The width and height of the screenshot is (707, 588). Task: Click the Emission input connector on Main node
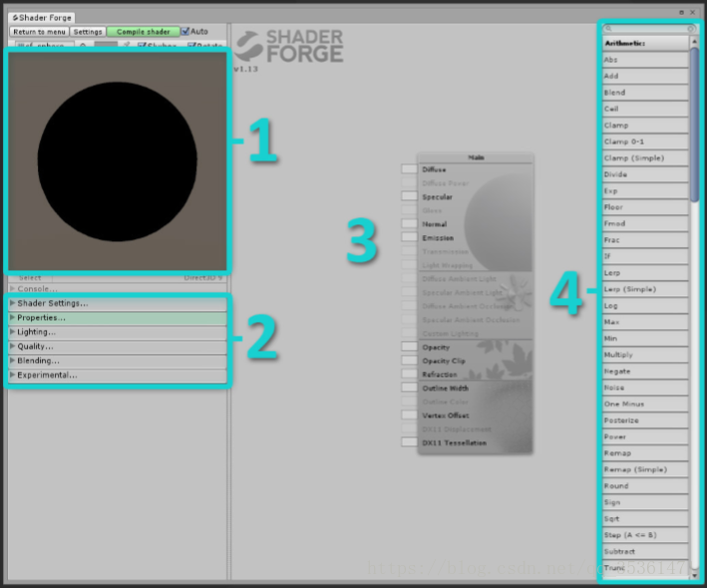tap(409, 237)
